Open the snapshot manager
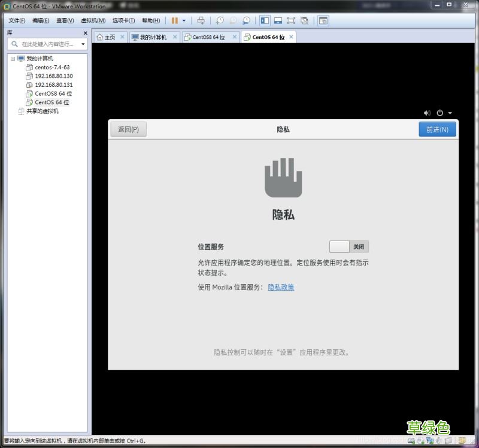This screenshot has height=448, width=479. click(247, 20)
